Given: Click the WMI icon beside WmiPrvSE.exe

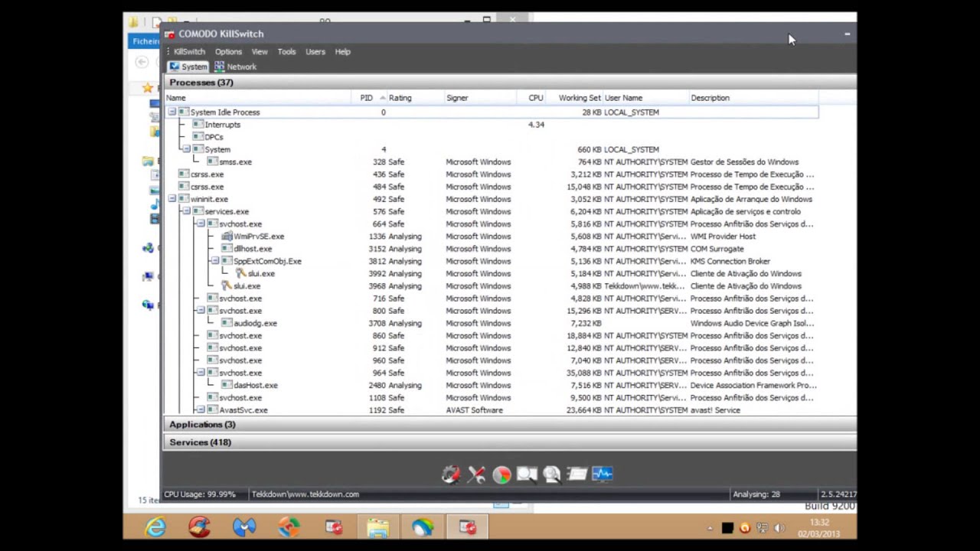Looking at the screenshot, I should click(227, 236).
